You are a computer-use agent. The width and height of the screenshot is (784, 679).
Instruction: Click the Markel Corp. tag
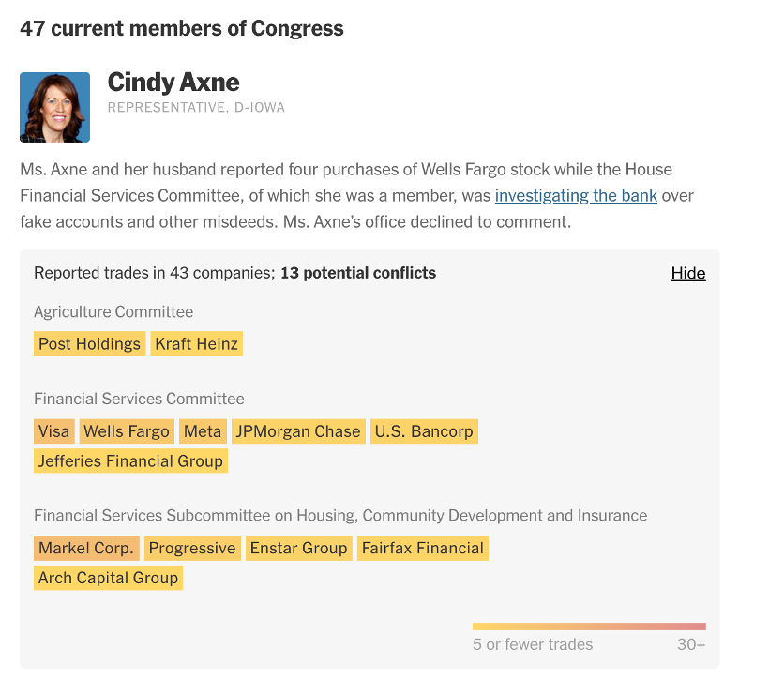tap(86, 548)
